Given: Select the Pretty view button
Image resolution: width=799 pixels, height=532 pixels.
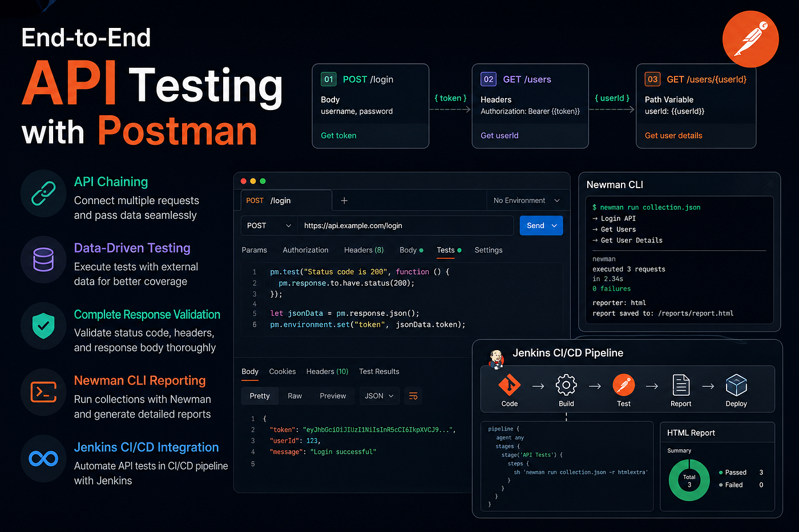Looking at the screenshot, I should 260,396.
